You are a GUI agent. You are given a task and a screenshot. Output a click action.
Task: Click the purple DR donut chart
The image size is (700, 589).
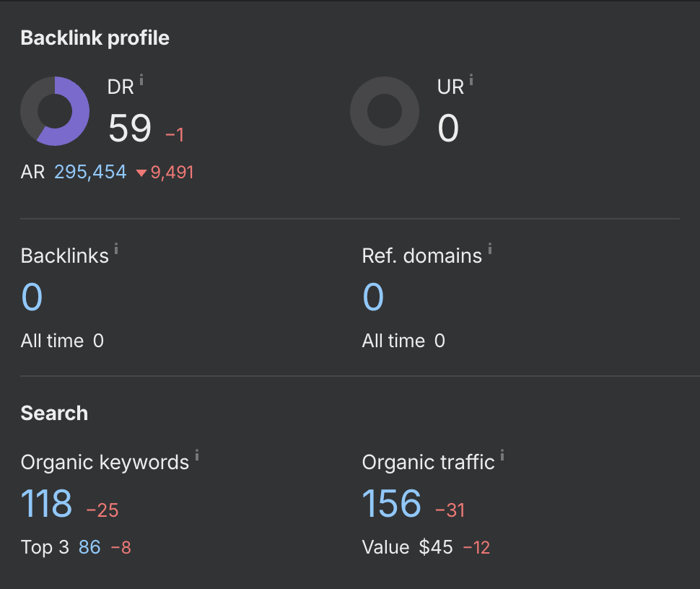click(x=55, y=111)
